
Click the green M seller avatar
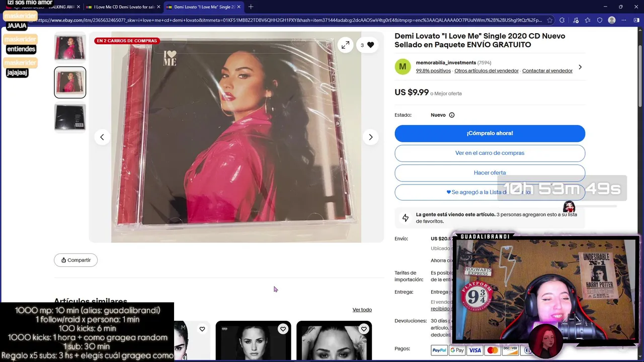(403, 66)
